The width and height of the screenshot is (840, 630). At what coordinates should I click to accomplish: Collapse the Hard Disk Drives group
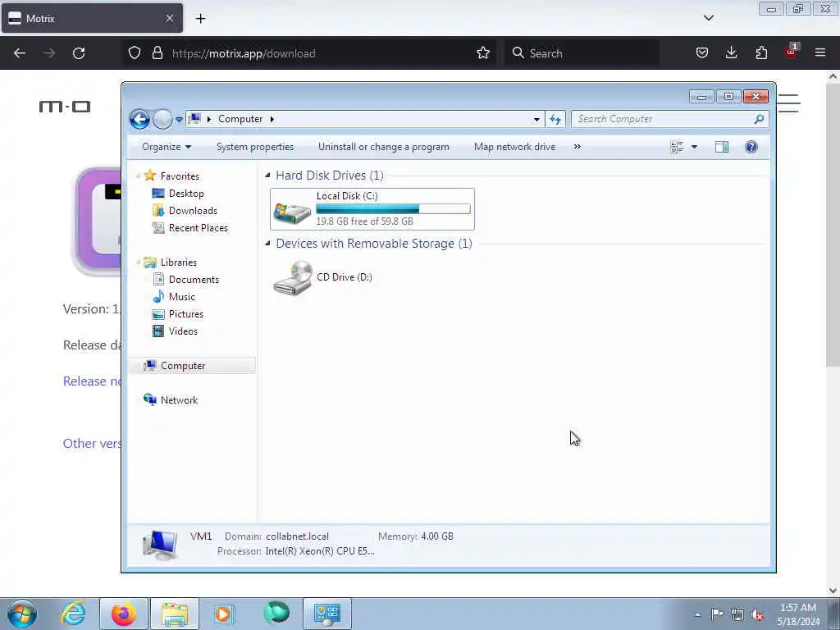click(268, 176)
